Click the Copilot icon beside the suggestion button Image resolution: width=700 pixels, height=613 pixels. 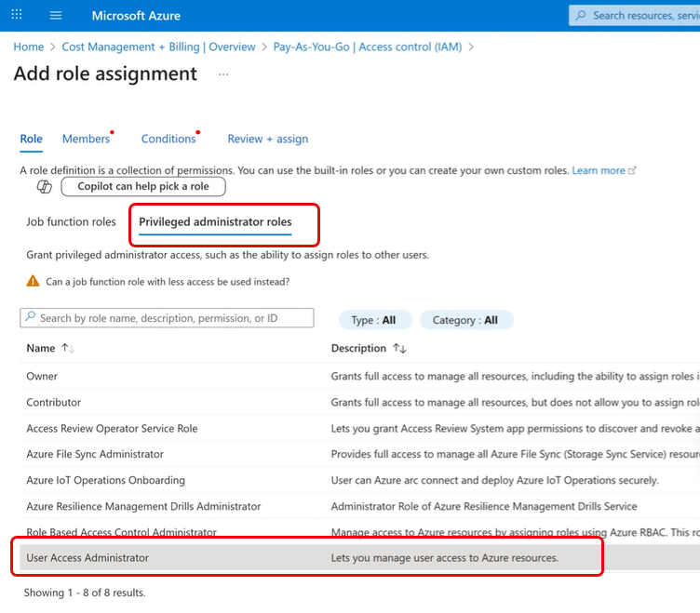coord(44,187)
